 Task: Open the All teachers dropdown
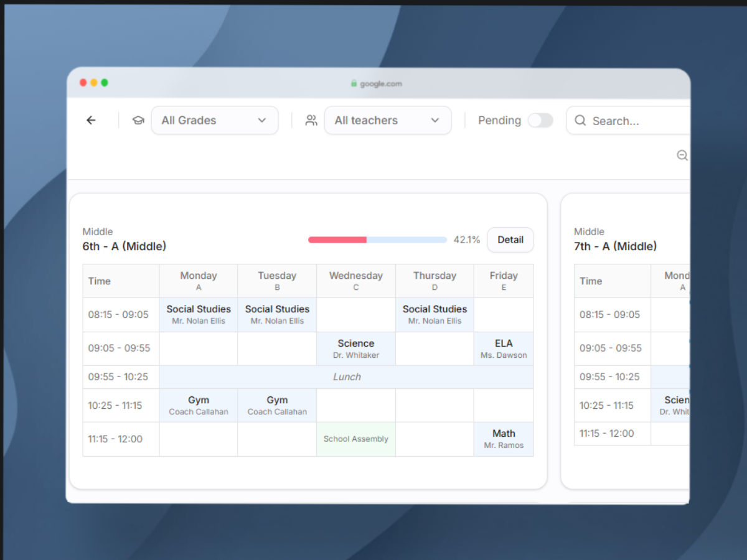[x=388, y=121]
